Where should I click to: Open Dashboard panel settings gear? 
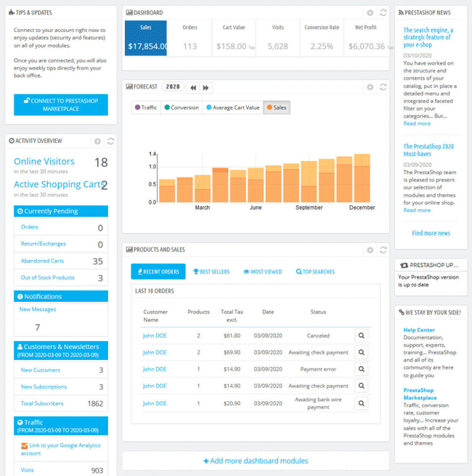coord(370,13)
